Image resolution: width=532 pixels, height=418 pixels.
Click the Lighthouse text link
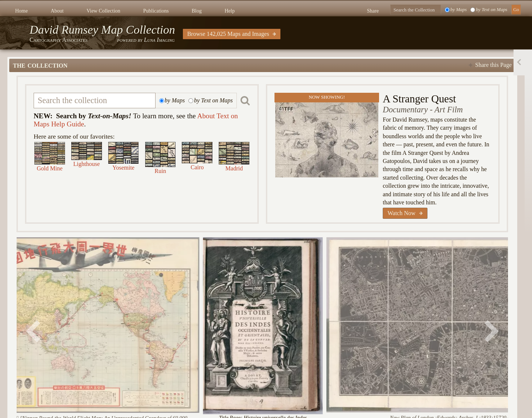click(86, 164)
